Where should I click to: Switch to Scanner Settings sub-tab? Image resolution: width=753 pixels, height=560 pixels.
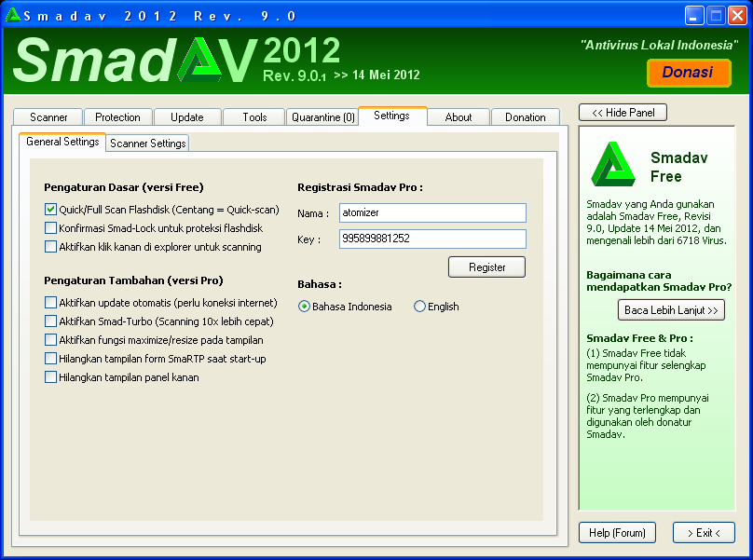(148, 143)
